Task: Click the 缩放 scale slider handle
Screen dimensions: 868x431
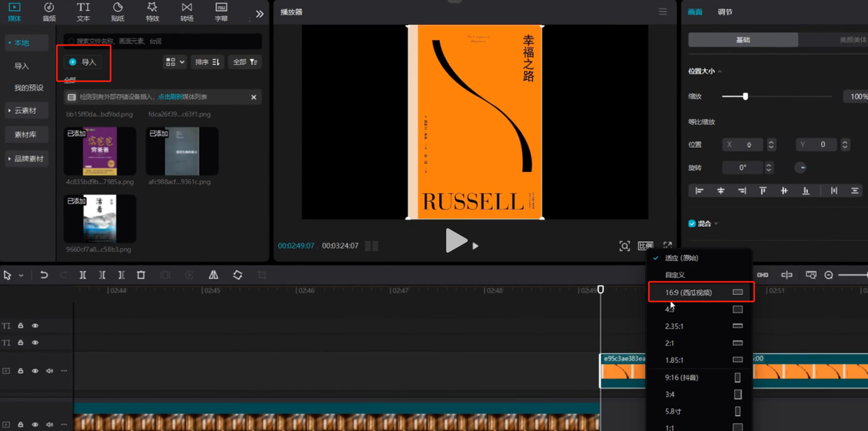Action: 745,96
